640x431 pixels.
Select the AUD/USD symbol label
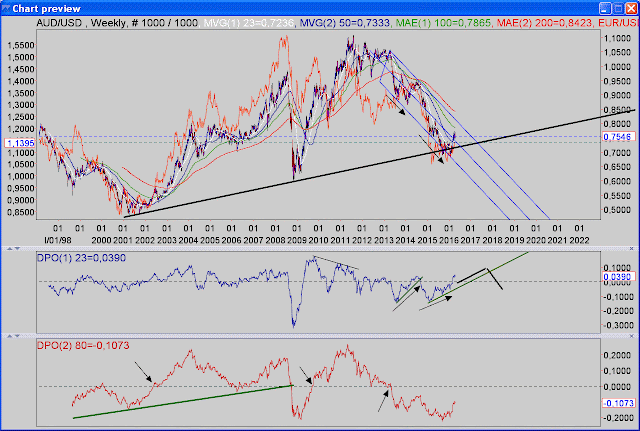click(59, 23)
